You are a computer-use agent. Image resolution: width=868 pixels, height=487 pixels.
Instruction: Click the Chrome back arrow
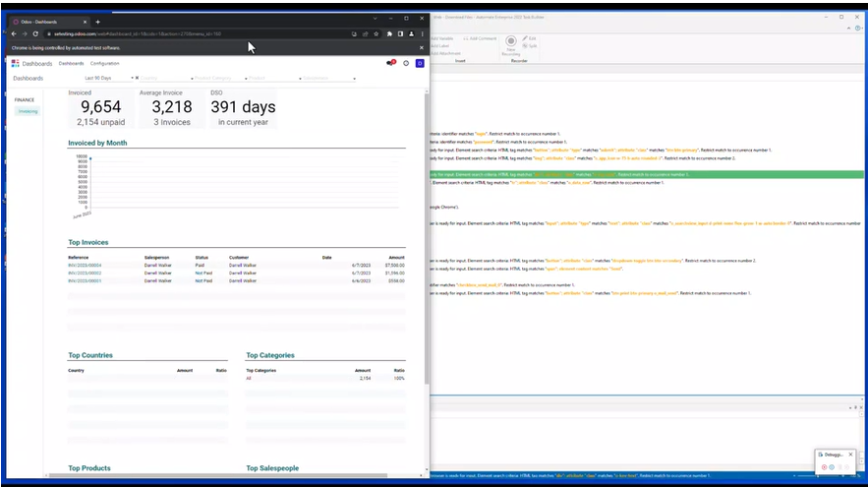pos(14,33)
